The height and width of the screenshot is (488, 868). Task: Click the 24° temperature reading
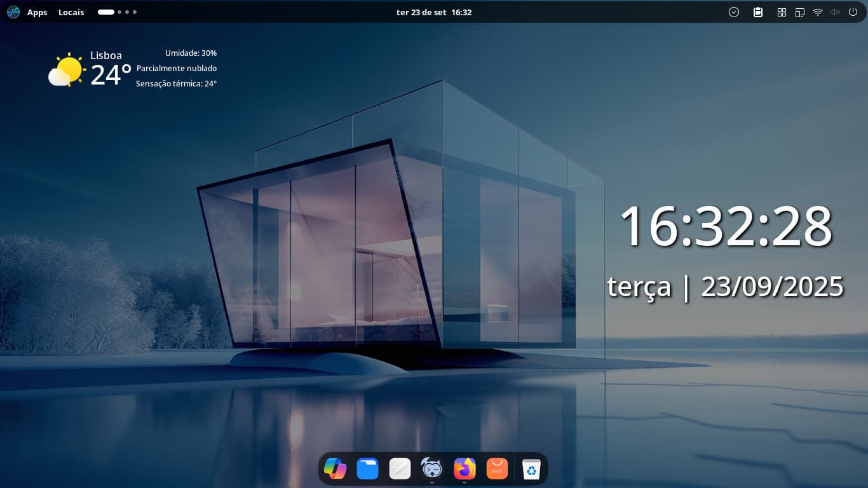point(111,75)
